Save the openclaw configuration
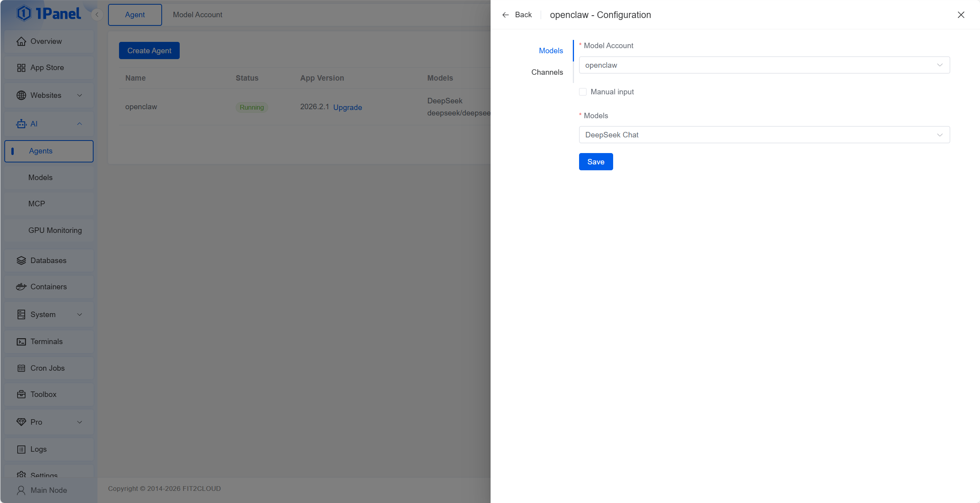Screen dimensions: 980x503 (x=596, y=162)
